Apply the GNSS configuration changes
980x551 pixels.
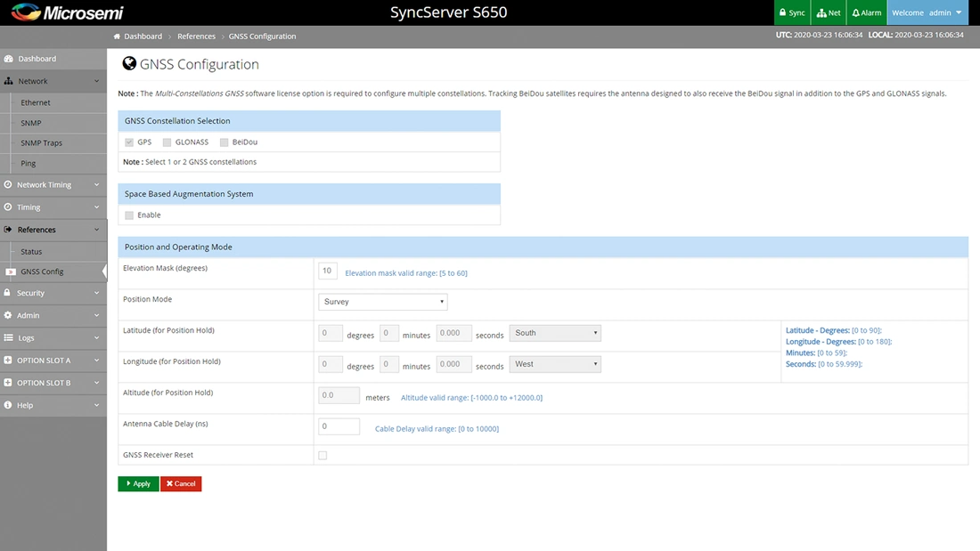click(x=138, y=484)
